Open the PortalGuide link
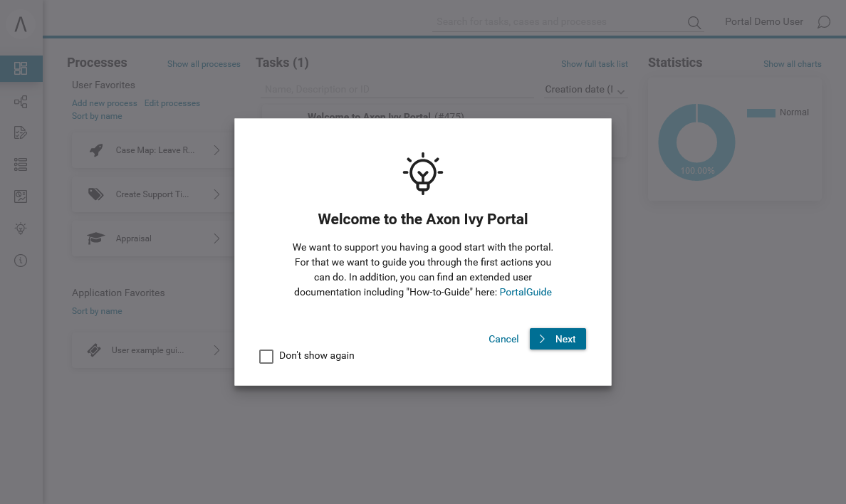The image size is (846, 504). (x=526, y=292)
